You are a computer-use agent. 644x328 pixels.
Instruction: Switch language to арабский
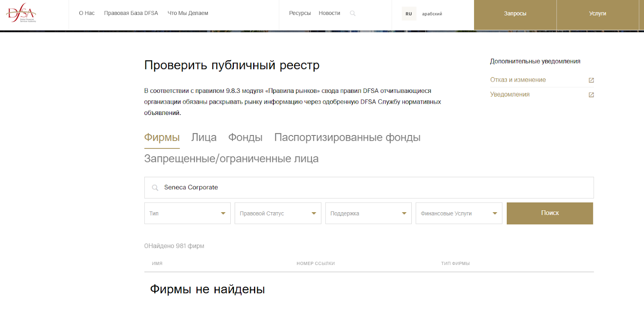tap(432, 14)
